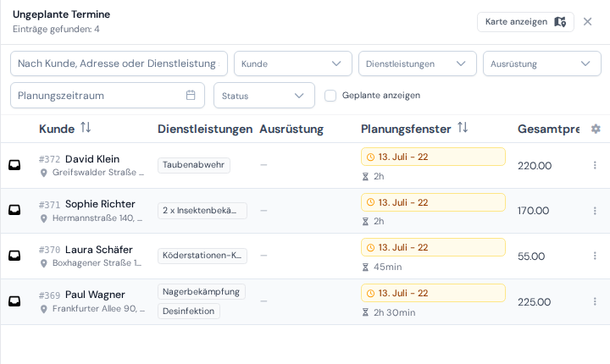Image resolution: width=610 pixels, height=364 pixels.
Task: Sort by Planungsfenster column arrows
Action: click(x=463, y=127)
